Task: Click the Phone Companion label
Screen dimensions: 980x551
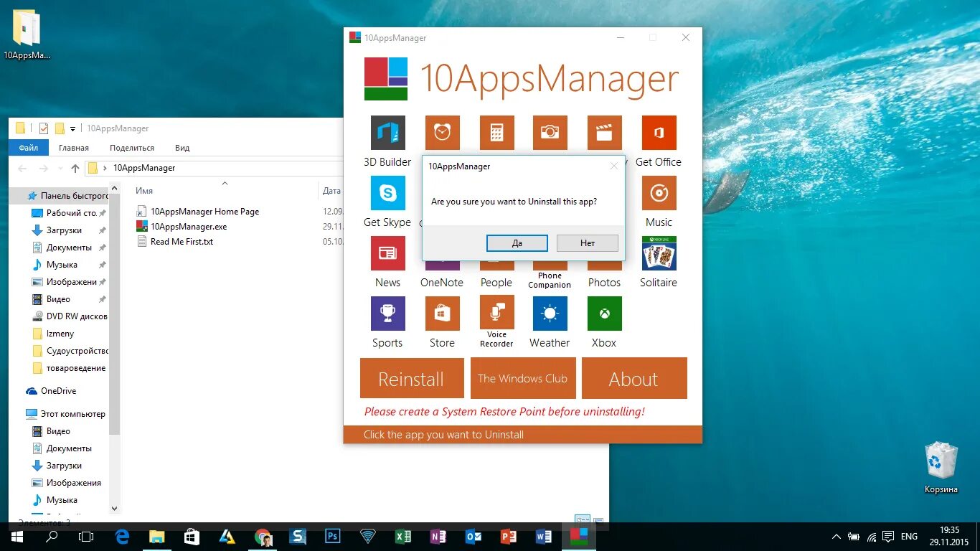Action: click(550, 281)
